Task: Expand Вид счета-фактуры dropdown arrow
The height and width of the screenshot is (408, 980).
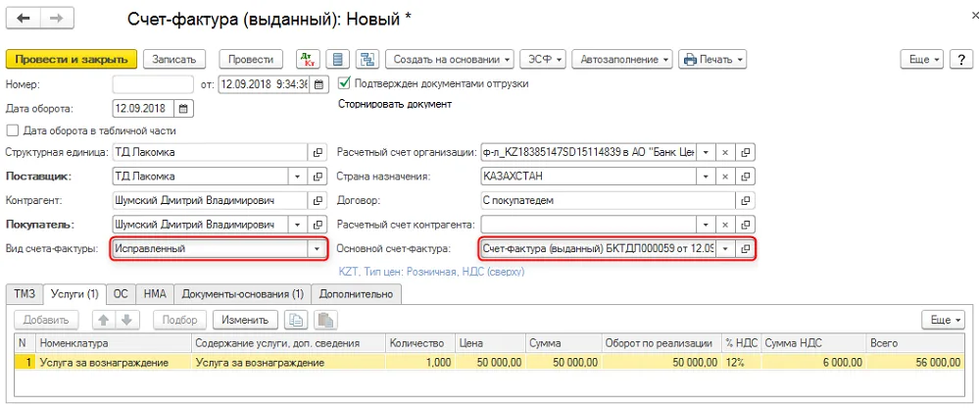Action: (317, 248)
